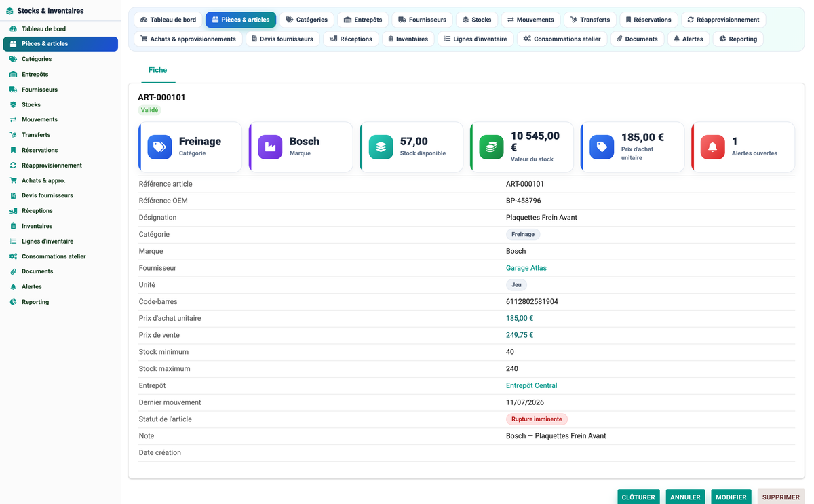Image resolution: width=814 pixels, height=504 pixels.
Task: Click the ANNULER button
Action: coord(685,497)
